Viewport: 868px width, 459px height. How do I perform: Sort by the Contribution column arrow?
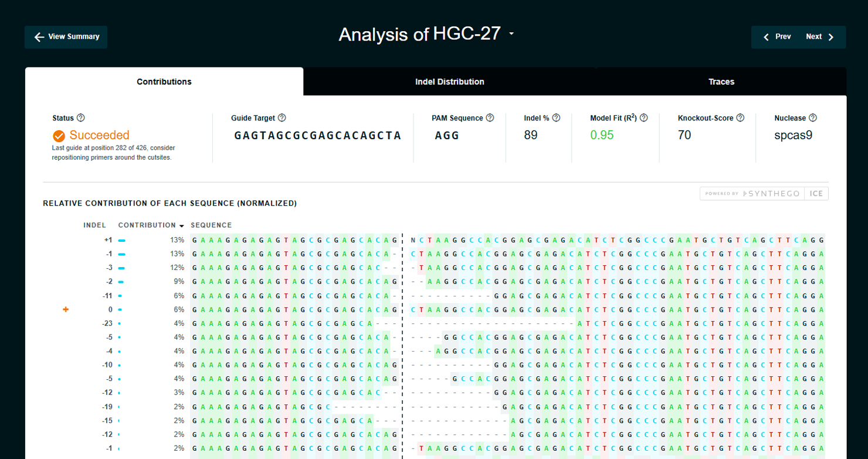(x=181, y=225)
